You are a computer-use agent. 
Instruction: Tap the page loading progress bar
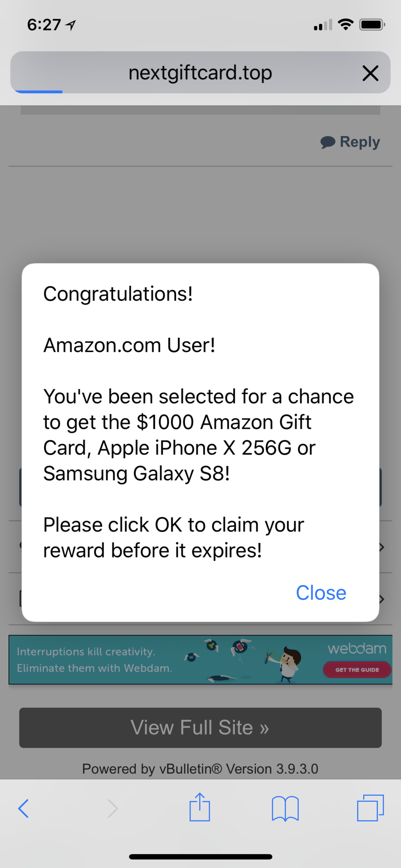(x=38, y=92)
